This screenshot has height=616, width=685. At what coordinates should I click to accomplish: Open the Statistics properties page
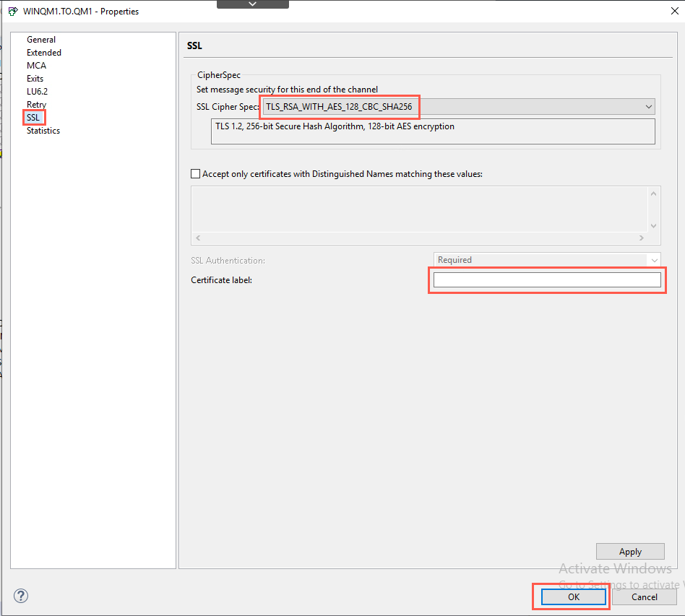[x=43, y=131]
